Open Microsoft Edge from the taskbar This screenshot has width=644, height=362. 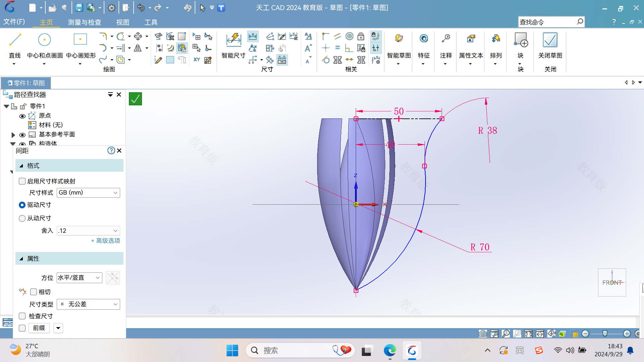(390, 351)
